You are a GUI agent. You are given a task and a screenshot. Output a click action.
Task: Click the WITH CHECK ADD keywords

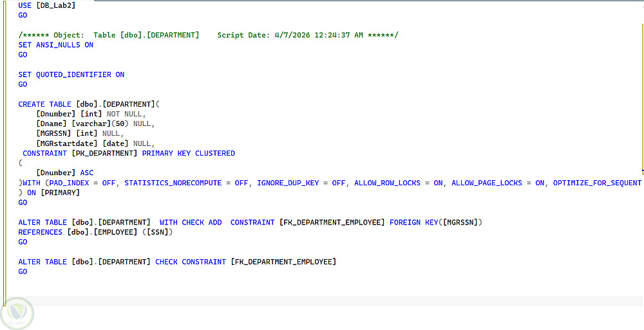coord(191,222)
